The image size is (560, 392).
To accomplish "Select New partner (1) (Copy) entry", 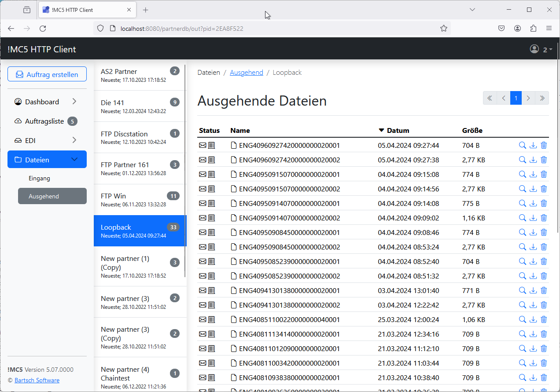I will [x=139, y=267].
